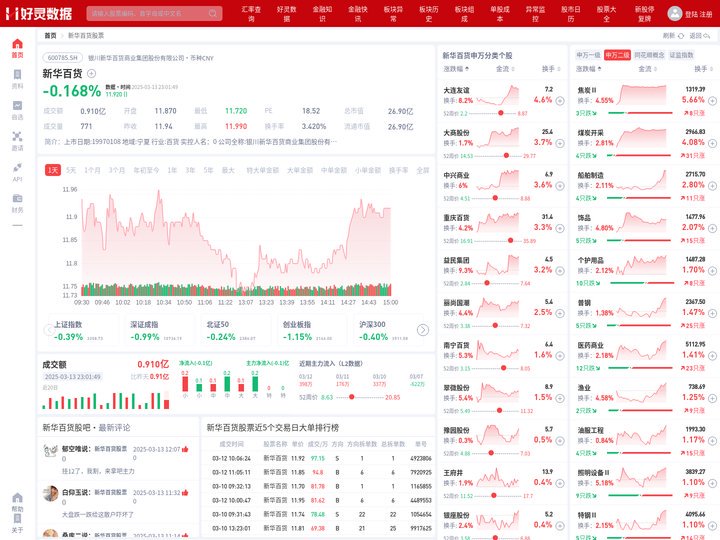
Task: Sort sector list by 换手
Action: 703,69
